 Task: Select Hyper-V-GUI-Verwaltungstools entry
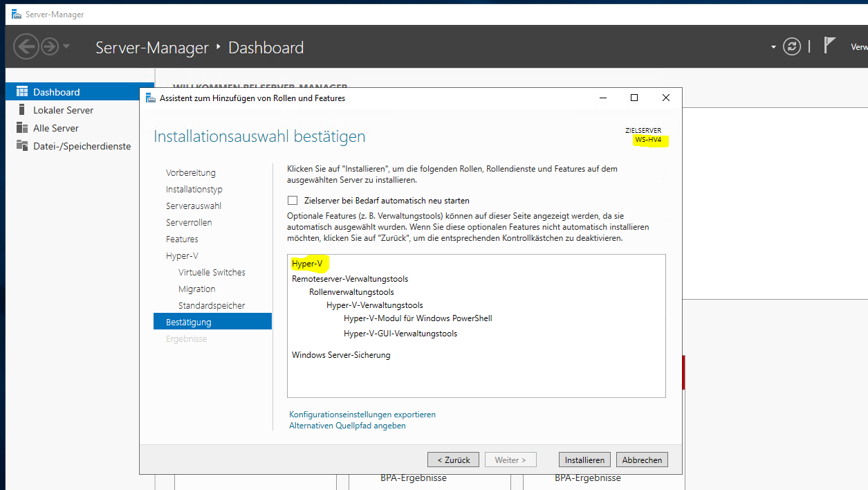pos(400,334)
